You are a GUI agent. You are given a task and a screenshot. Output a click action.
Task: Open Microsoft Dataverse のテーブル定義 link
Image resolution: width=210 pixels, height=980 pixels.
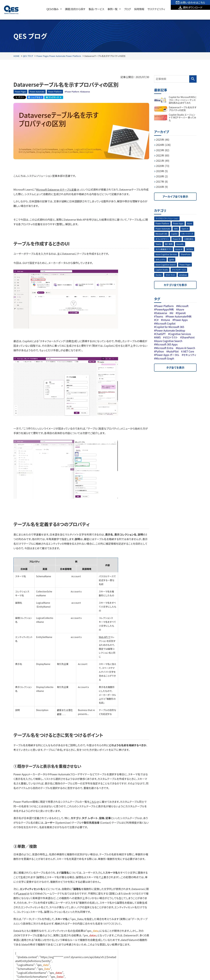point(57,189)
